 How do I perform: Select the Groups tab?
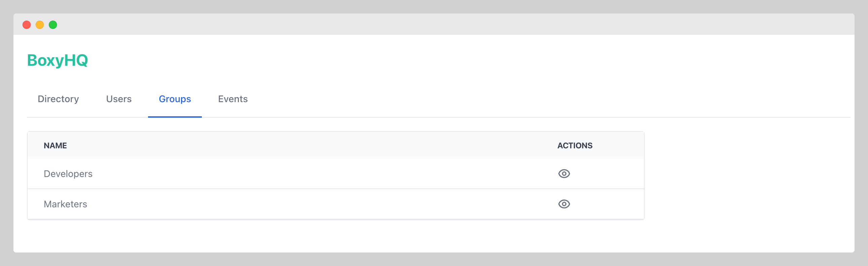[175, 99]
